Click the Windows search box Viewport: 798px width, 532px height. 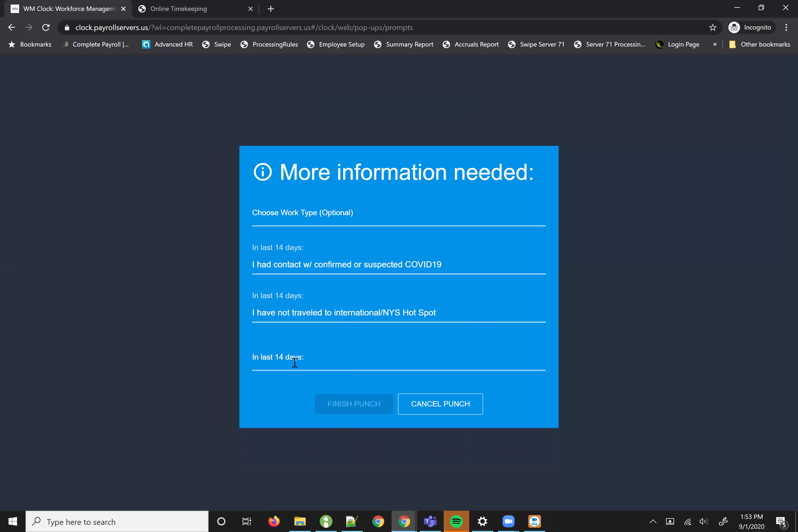(x=117, y=522)
